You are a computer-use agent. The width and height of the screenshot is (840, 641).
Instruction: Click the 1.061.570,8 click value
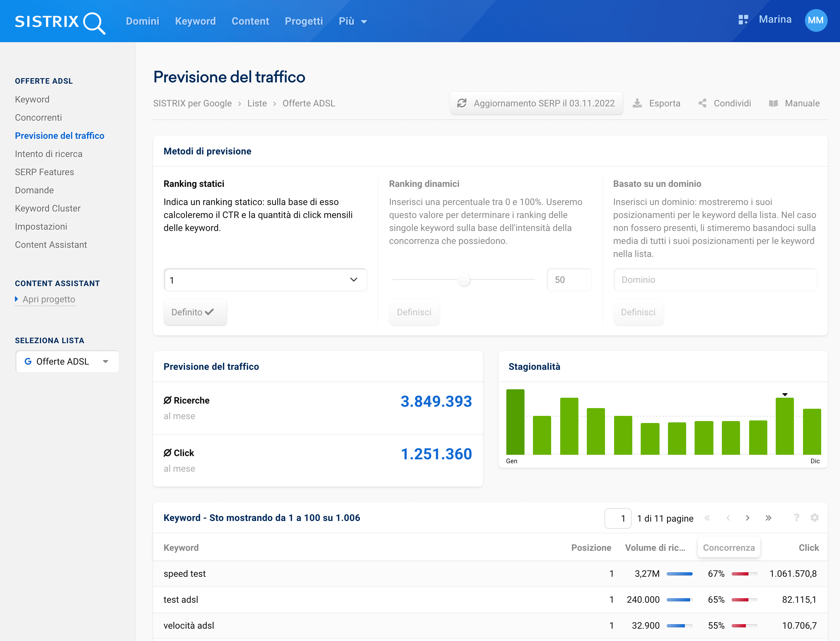pyautogui.click(x=793, y=574)
